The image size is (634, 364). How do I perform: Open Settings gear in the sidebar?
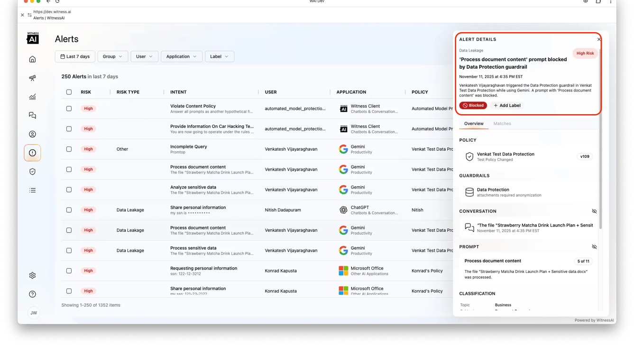[32, 275]
